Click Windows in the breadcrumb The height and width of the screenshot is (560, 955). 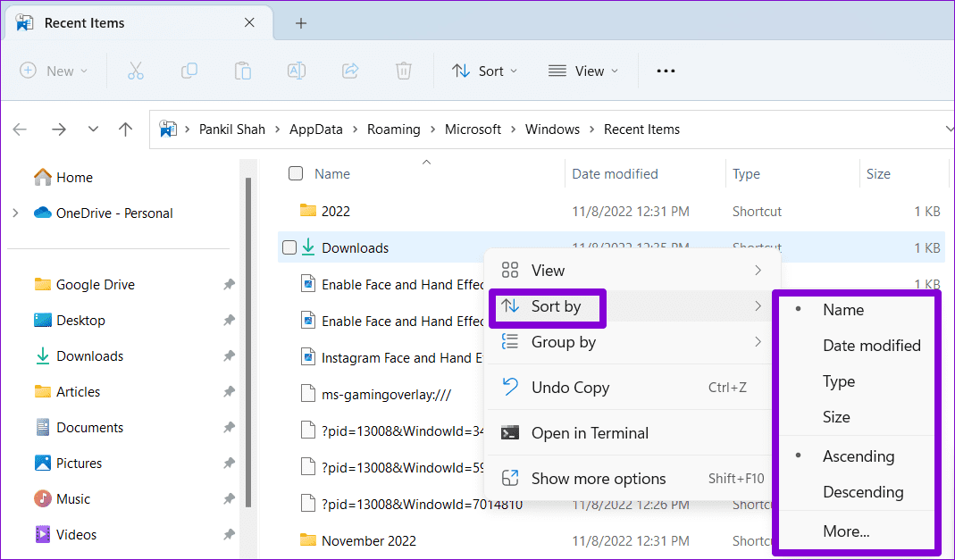coord(552,129)
